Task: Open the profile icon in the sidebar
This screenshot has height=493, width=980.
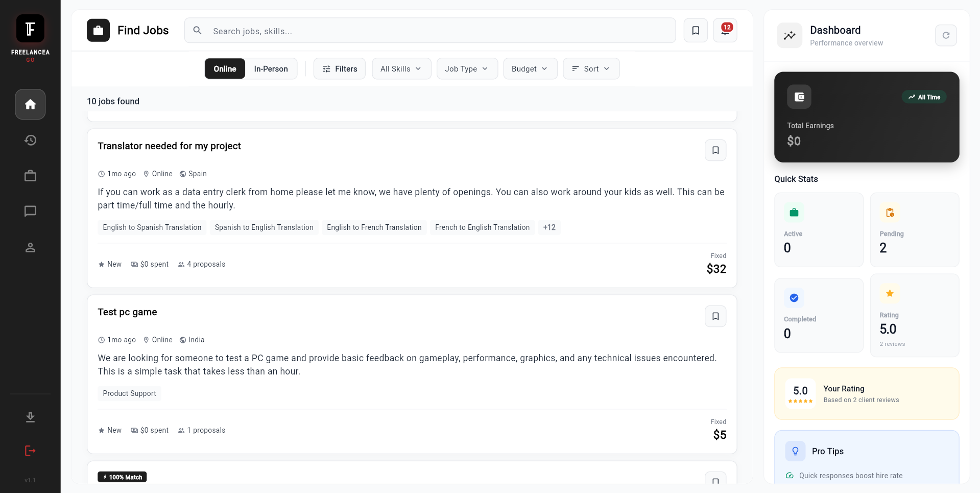Action: point(30,248)
